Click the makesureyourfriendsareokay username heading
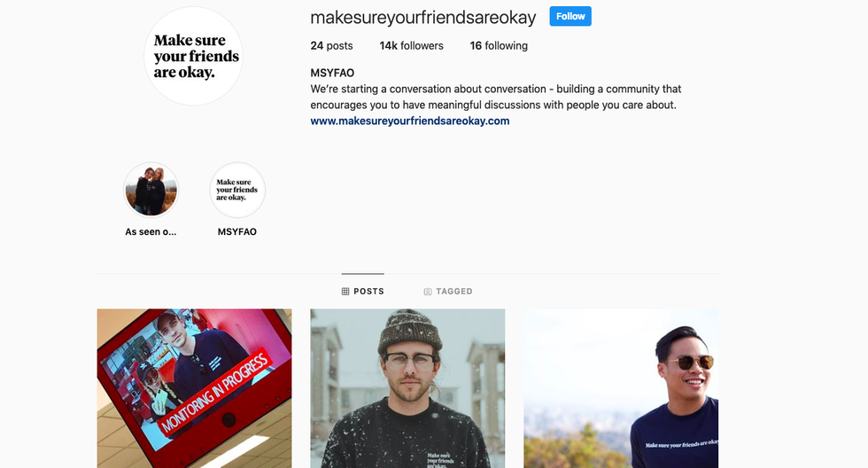This screenshot has width=868, height=468. 423,18
